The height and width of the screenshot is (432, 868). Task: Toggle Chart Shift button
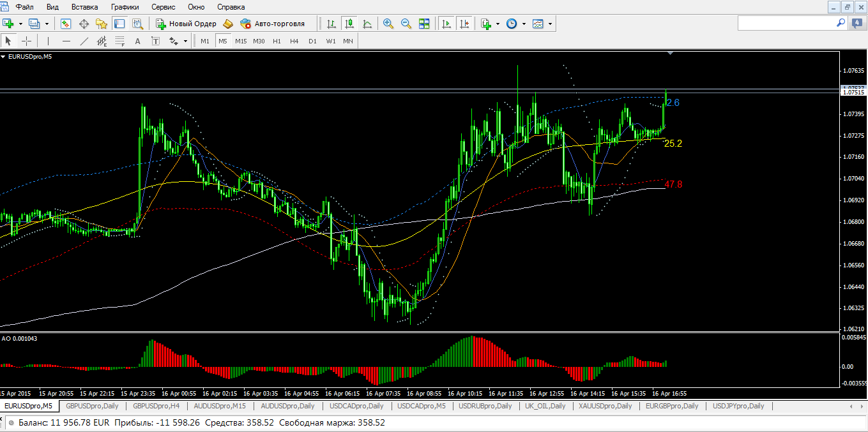(464, 24)
